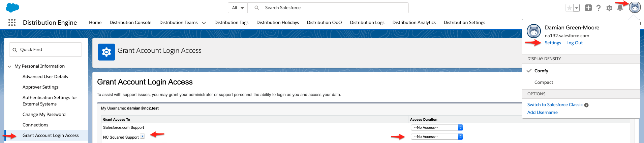Click the Access Duration column header
This screenshot has height=143, width=644.
424,119
